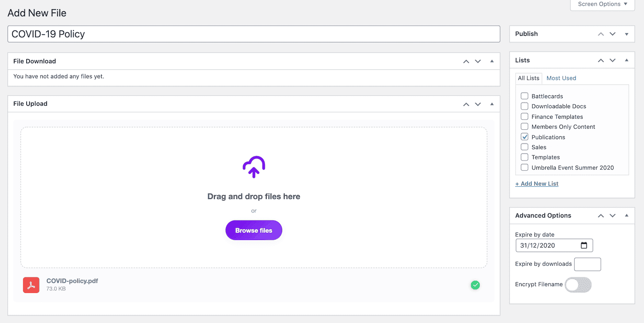Uncheck the Publications list checkbox
The width and height of the screenshot is (644, 323).
[x=524, y=137]
